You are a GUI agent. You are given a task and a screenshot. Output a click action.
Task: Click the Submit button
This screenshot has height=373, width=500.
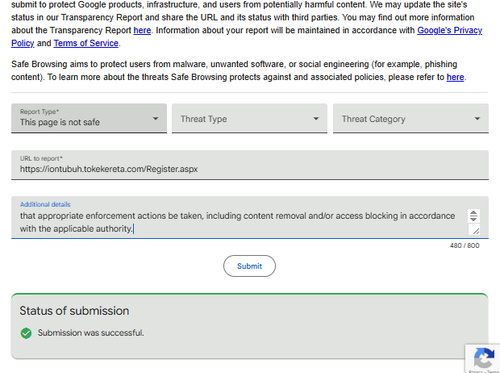(x=249, y=266)
